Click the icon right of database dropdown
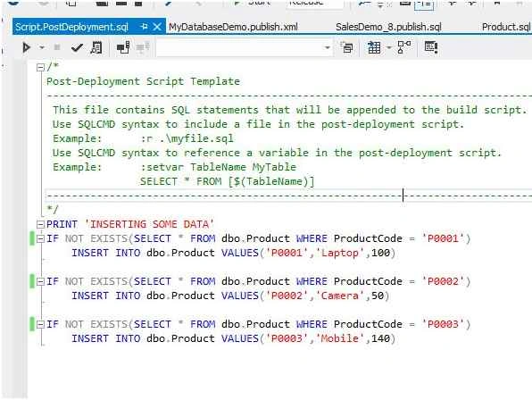Screen dimensions: 532x400 (347, 47)
